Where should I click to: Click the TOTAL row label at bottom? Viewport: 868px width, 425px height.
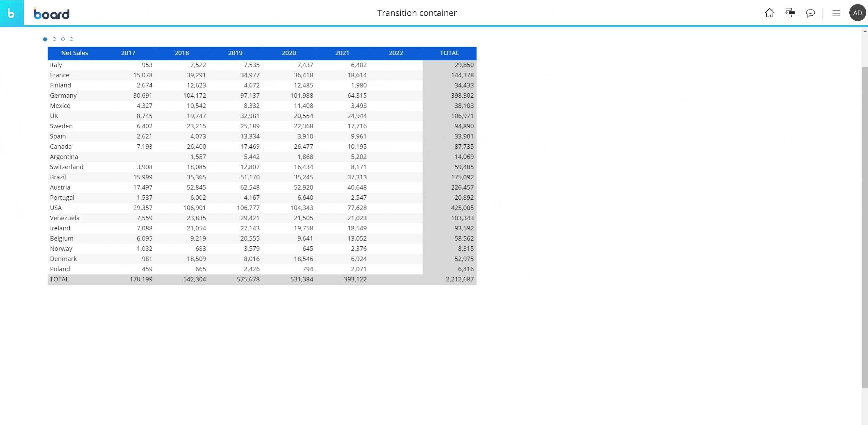tap(60, 279)
